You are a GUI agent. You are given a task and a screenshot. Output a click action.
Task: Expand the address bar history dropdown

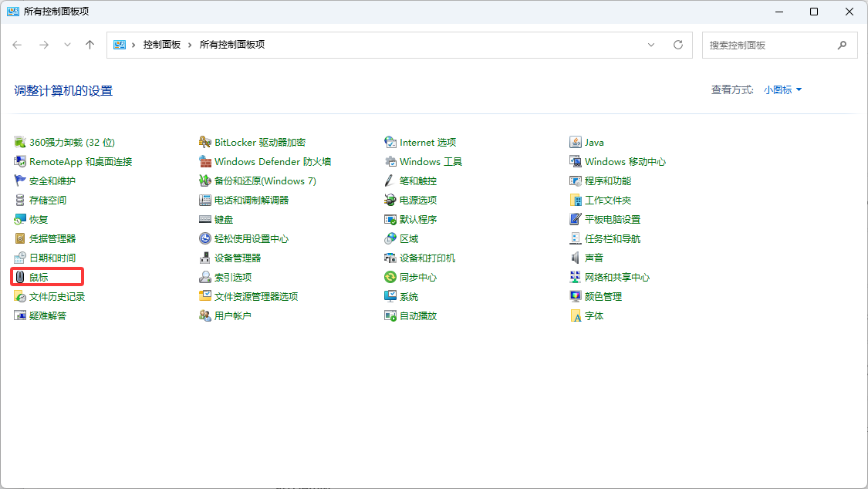[x=651, y=45]
